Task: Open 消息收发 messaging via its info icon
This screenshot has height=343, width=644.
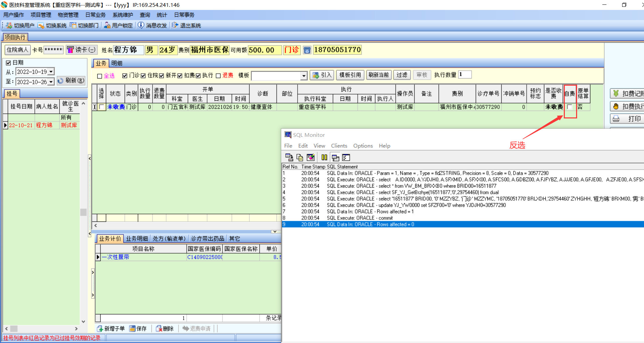Action: (141, 26)
